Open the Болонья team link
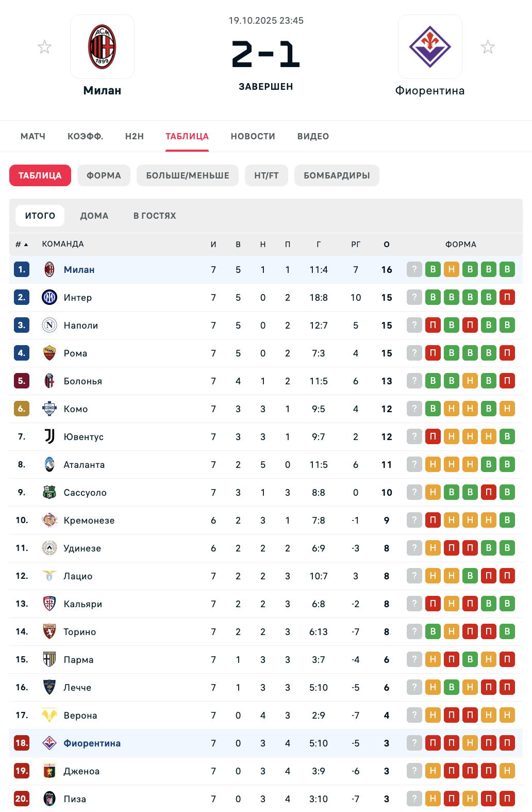532x812 pixels. click(82, 381)
